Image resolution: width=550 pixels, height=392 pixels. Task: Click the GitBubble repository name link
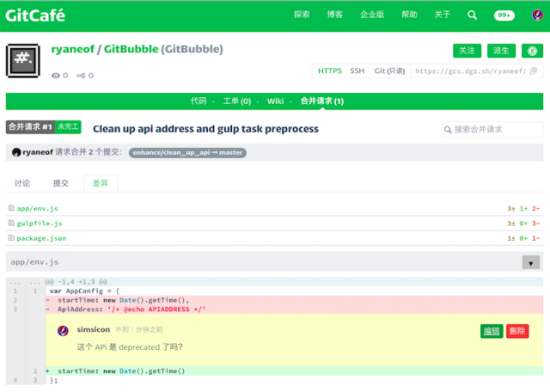(x=131, y=49)
